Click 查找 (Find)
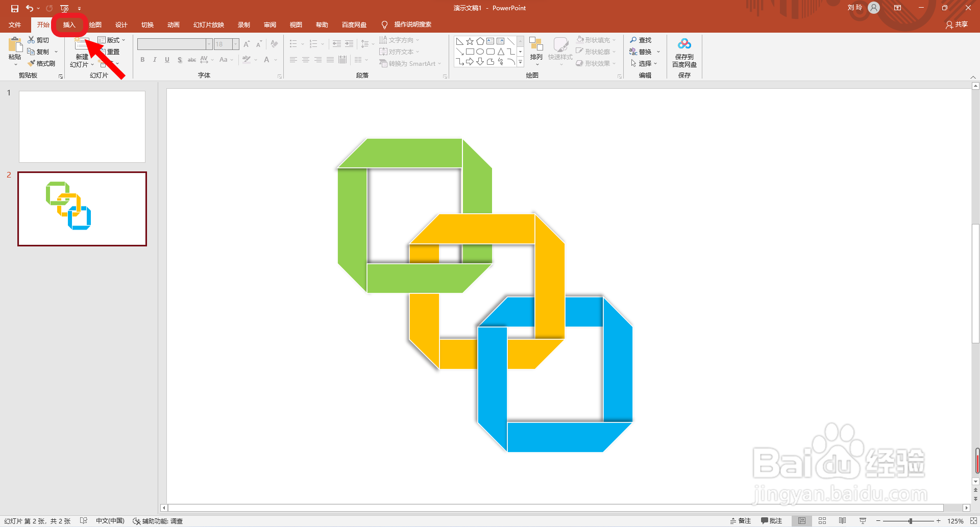 (x=641, y=40)
